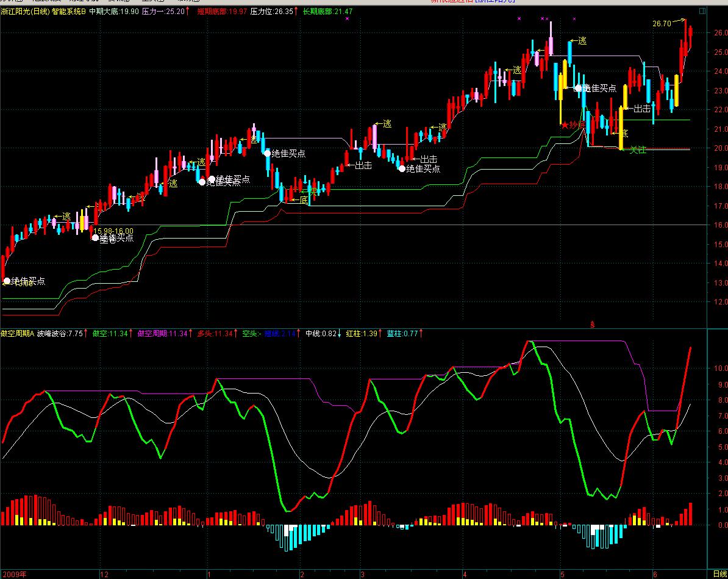
Task: Click the 日线 period button at bottom right
Action: (x=719, y=574)
